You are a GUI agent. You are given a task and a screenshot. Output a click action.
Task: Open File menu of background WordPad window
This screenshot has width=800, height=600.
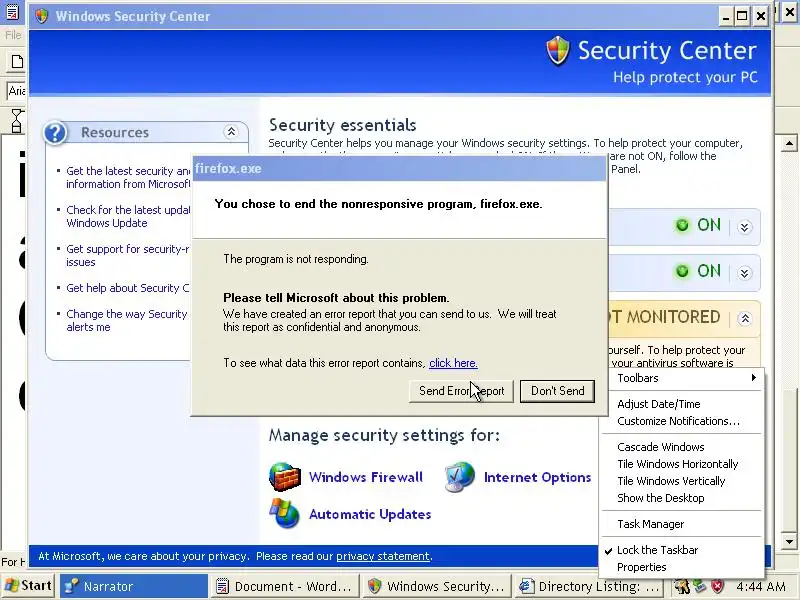pyautogui.click(x=13, y=35)
